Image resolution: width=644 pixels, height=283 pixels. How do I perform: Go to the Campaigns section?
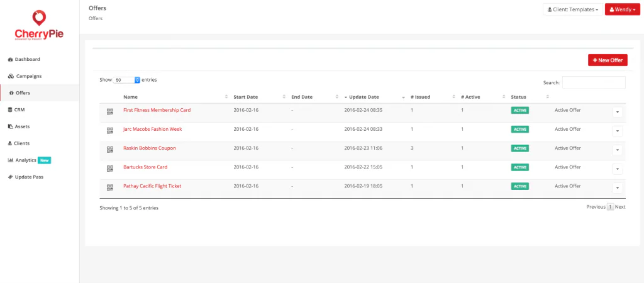pyautogui.click(x=40, y=76)
